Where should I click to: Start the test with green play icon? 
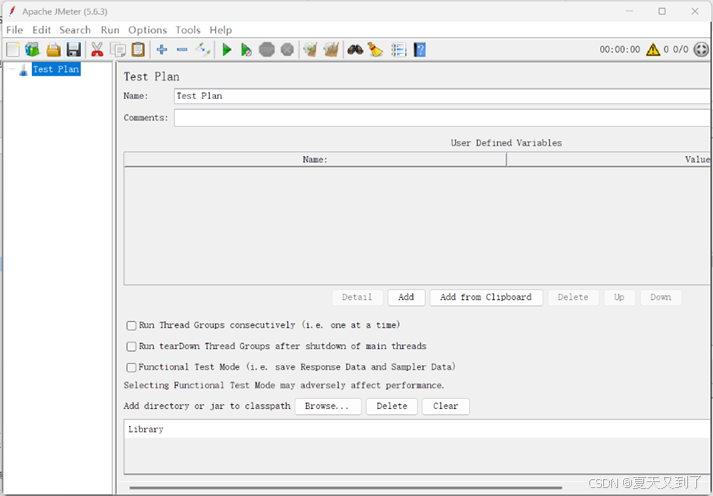tap(226, 50)
